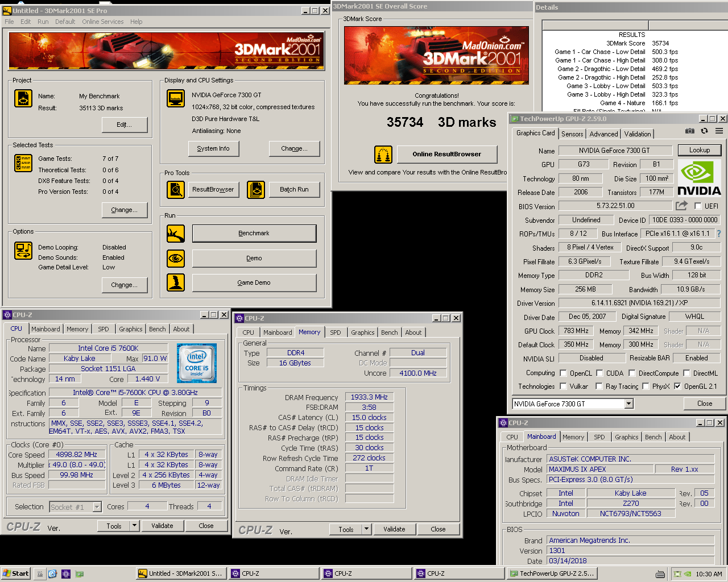Image resolution: width=728 pixels, height=582 pixels.
Task: Toggle the OpenCL checkbox
Action: 563,373
